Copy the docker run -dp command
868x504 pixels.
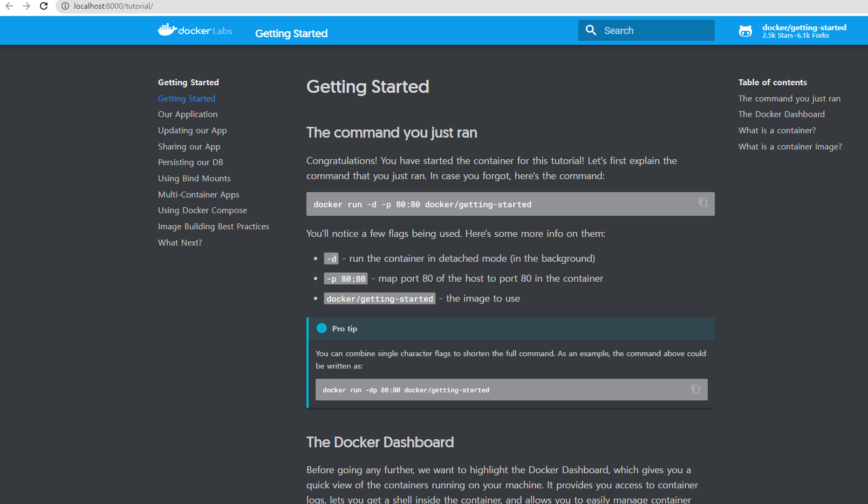(695, 389)
